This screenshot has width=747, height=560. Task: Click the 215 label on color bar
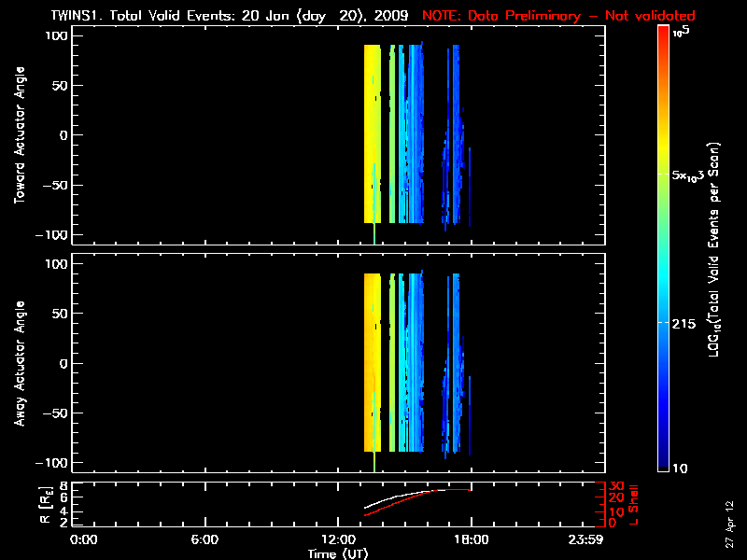click(x=688, y=322)
